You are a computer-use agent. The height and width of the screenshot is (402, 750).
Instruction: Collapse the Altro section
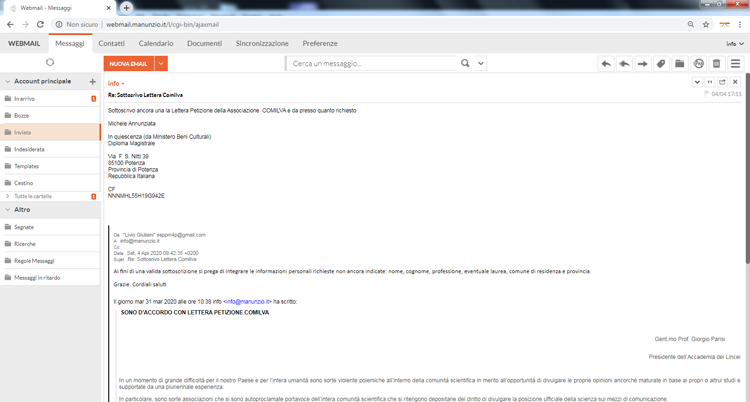click(x=7, y=210)
